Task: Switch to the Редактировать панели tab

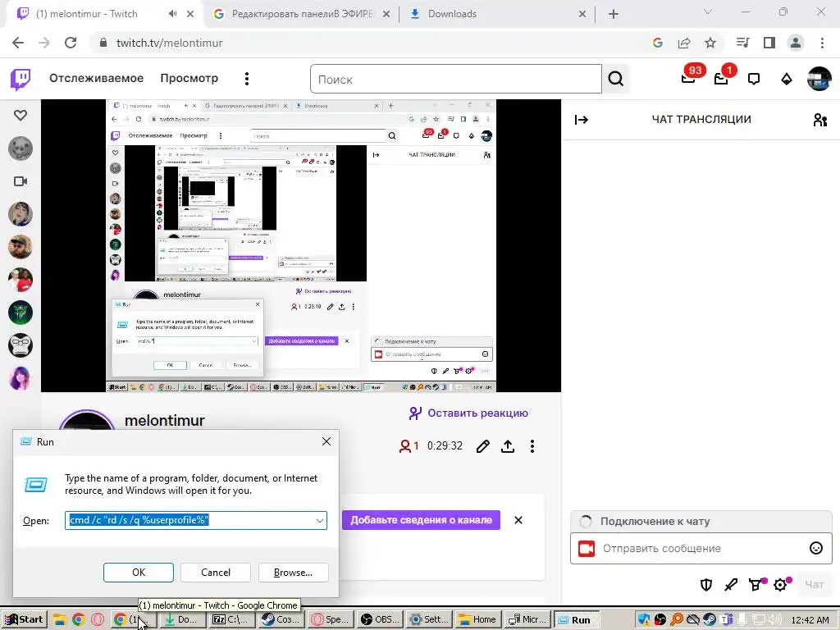Action: [302, 14]
